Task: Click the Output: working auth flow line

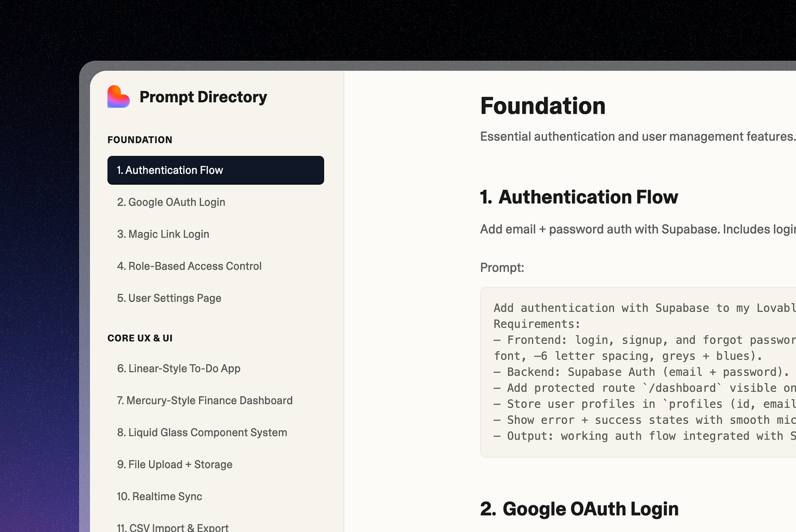Action: coord(645,436)
